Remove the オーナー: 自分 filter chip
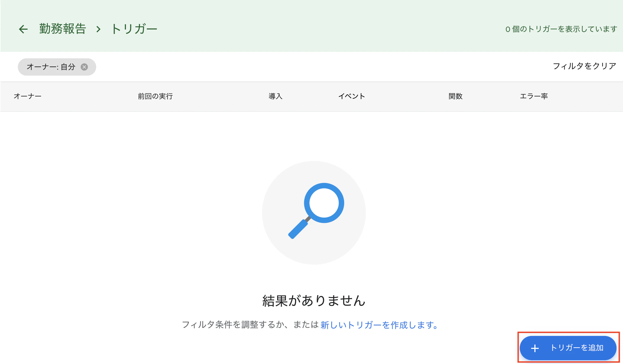623x364 pixels. point(84,67)
